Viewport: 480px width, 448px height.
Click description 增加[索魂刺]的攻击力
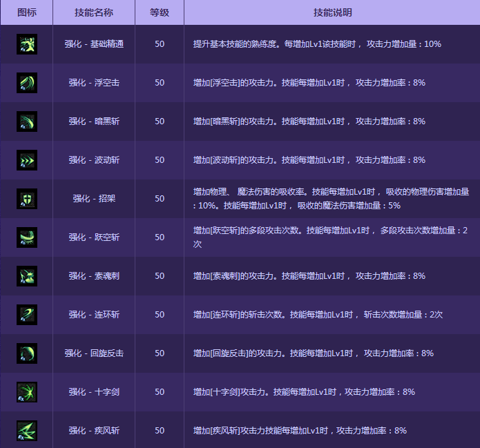click(309, 276)
